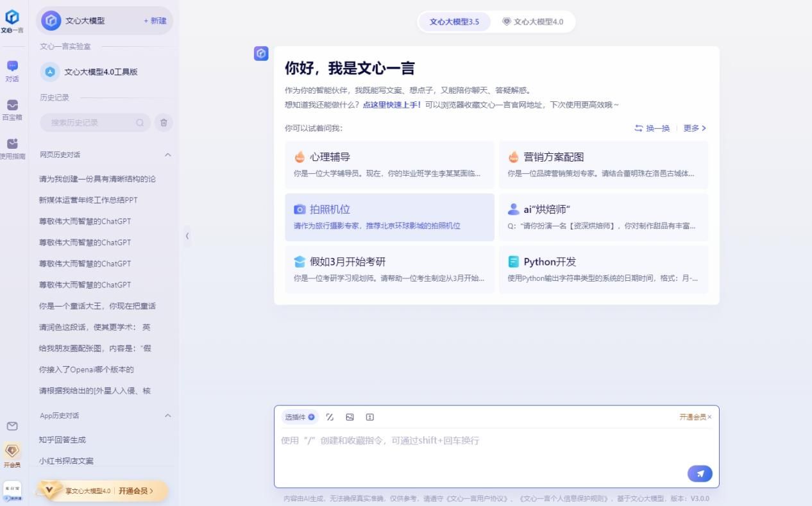Open App history 知乎回答生成
Screen dimensions: 812x506
62,440
